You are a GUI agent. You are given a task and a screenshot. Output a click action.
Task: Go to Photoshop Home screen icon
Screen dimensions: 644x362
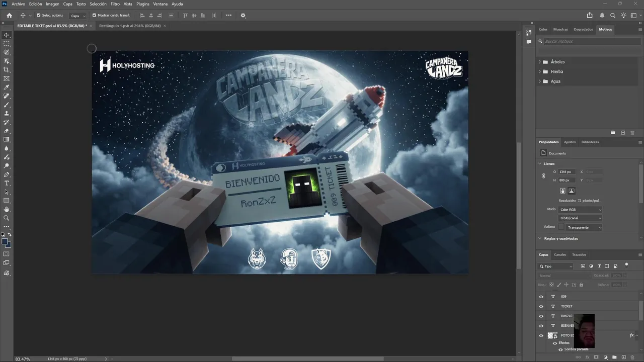click(9, 16)
